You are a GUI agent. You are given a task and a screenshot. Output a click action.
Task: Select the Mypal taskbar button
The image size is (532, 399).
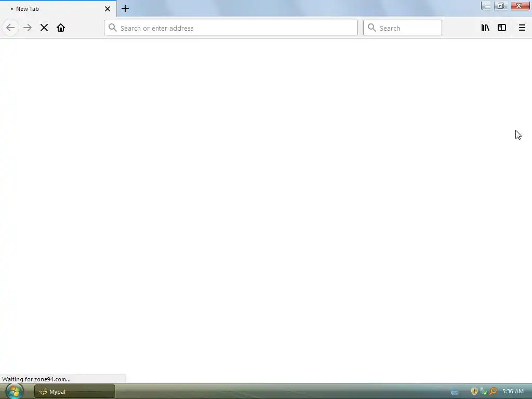pyautogui.click(x=75, y=392)
